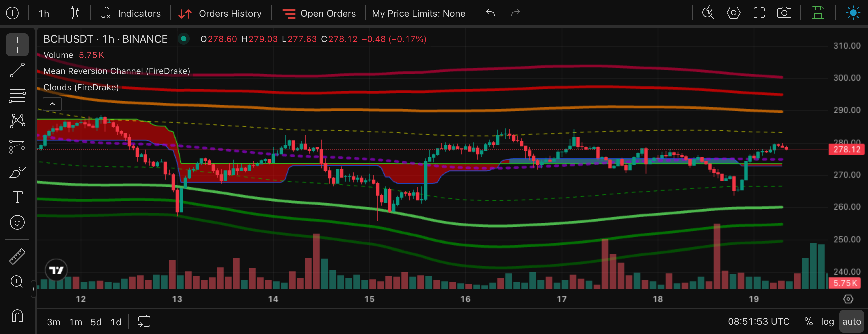Select the pattern drawing tool
Screen dimensions: 868x334
(x=17, y=121)
